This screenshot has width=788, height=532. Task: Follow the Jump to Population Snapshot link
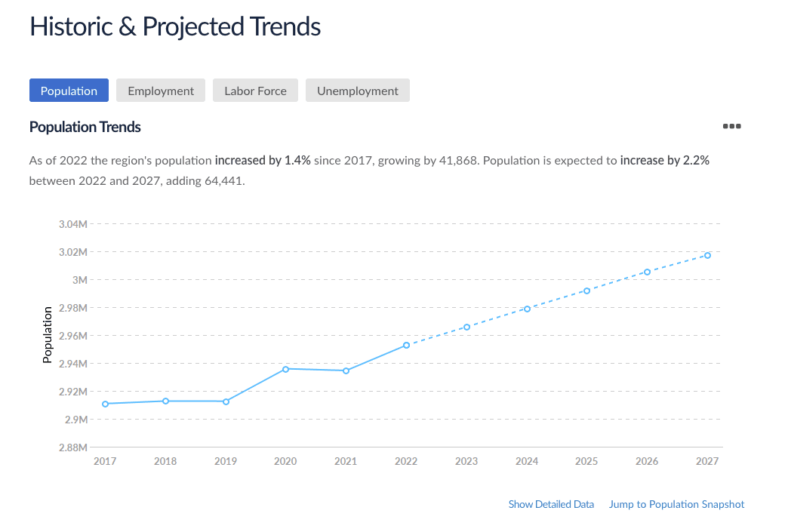coord(676,504)
